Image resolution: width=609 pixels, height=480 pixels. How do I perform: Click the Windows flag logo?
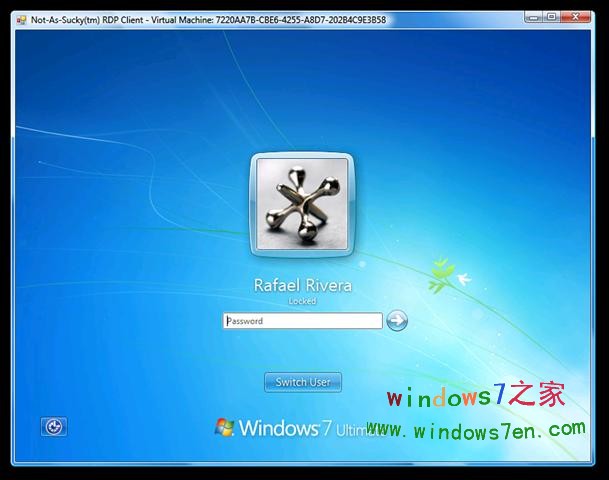(x=225, y=427)
